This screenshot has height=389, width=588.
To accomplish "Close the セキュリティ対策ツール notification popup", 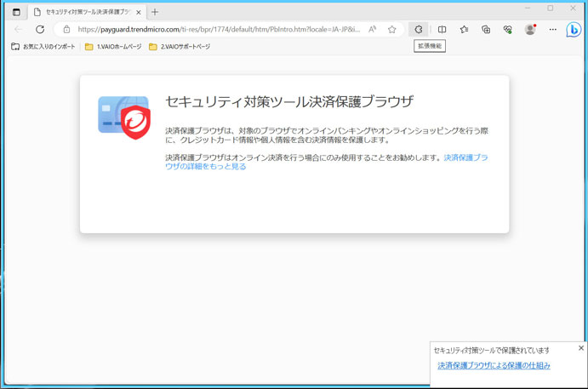I will tap(581, 348).
